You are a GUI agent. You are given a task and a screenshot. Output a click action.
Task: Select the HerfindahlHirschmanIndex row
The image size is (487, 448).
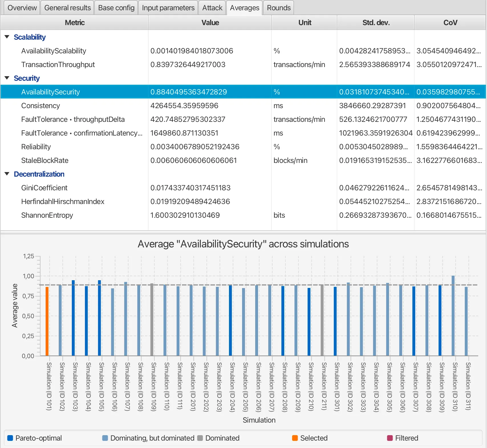[x=243, y=201]
